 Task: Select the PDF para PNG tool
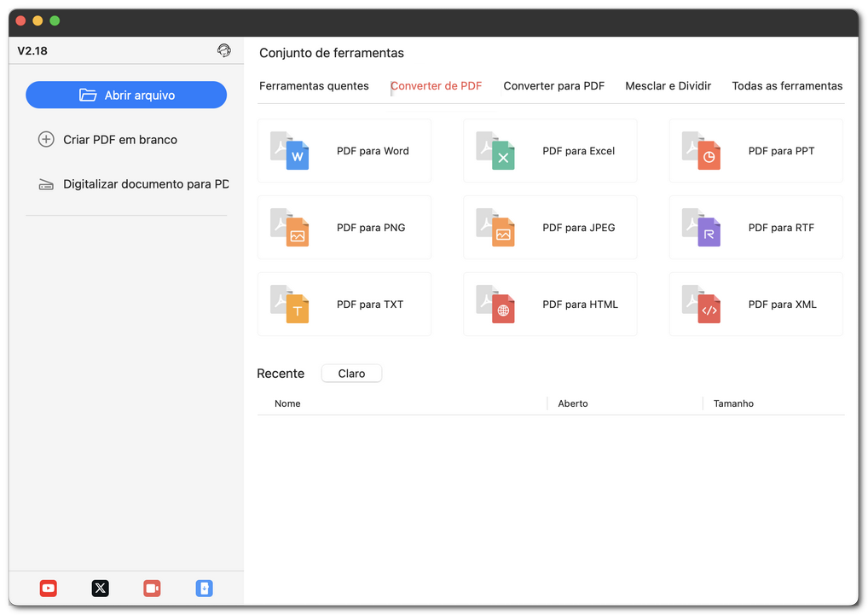click(344, 228)
